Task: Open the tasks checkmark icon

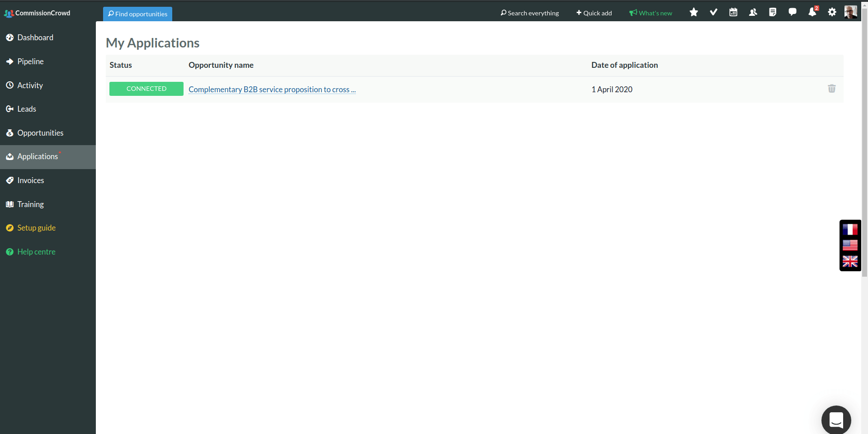Action: (713, 13)
